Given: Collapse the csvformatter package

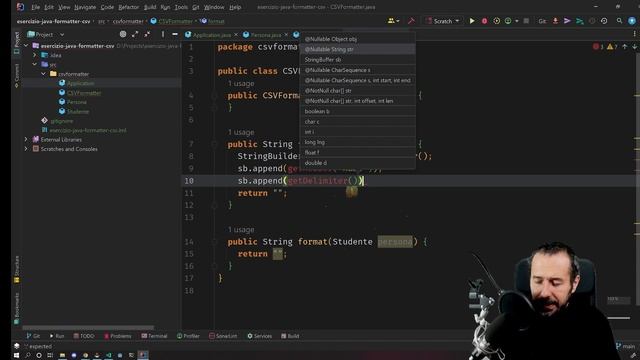Looking at the screenshot, I should (44, 74).
